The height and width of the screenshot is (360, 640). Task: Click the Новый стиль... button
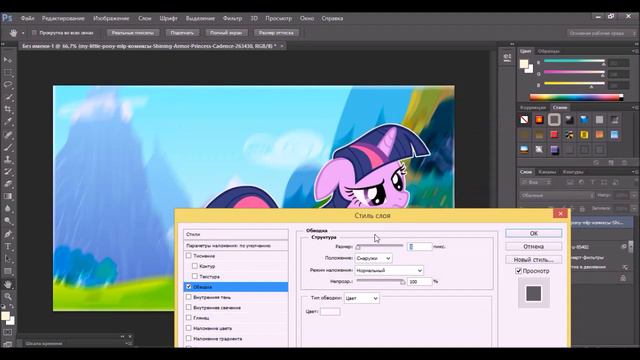[533, 260]
